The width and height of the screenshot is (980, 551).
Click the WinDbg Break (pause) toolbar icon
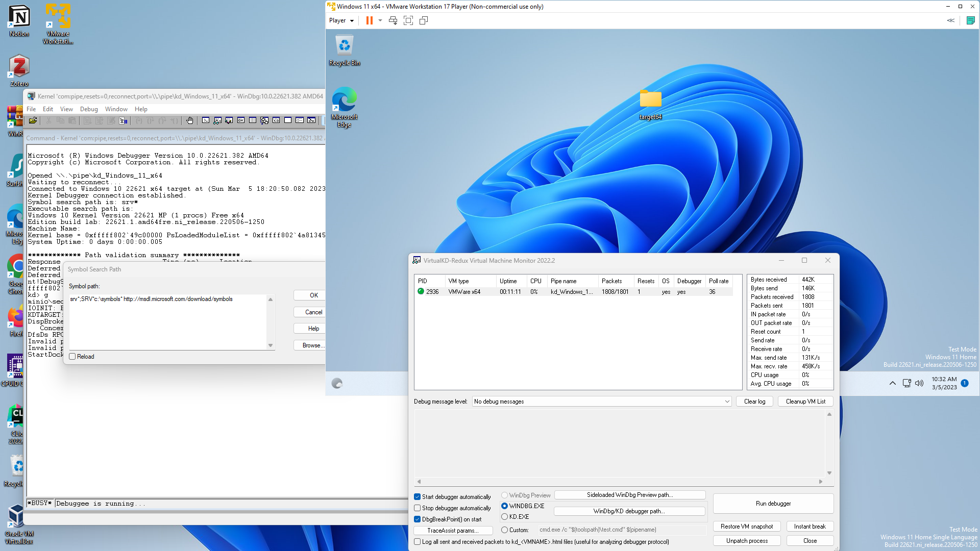[x=124, y=121]
